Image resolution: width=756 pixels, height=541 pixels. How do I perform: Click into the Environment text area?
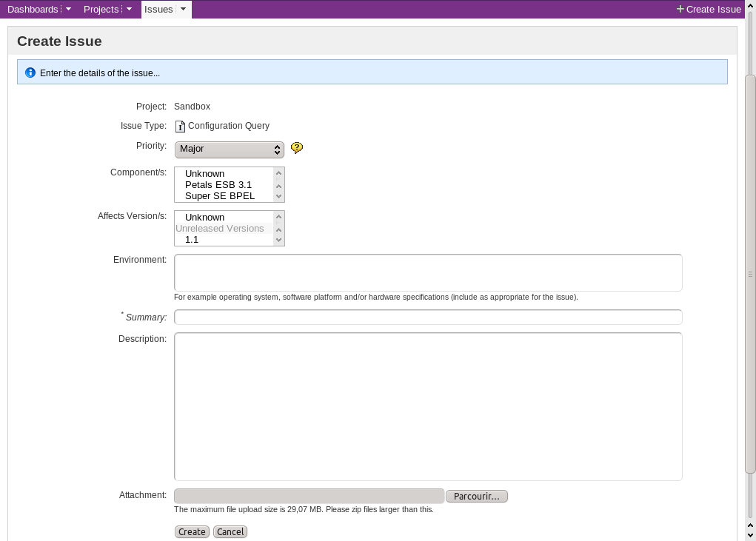tap(428, 273)
